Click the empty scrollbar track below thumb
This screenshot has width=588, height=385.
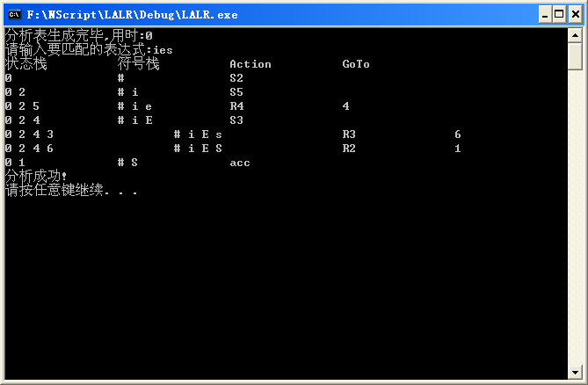point(575,217)
